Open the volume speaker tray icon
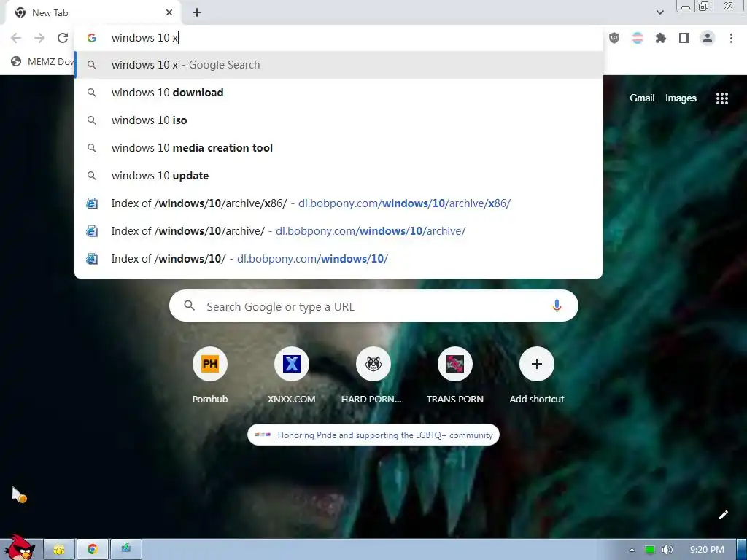The image size is (747, 560). (x=667, y=550)
